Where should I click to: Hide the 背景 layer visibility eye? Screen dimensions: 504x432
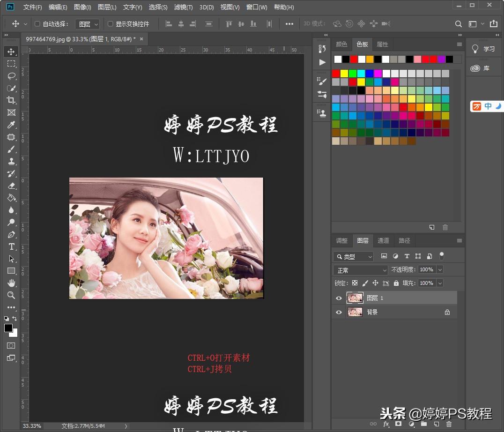coord(339,312)
